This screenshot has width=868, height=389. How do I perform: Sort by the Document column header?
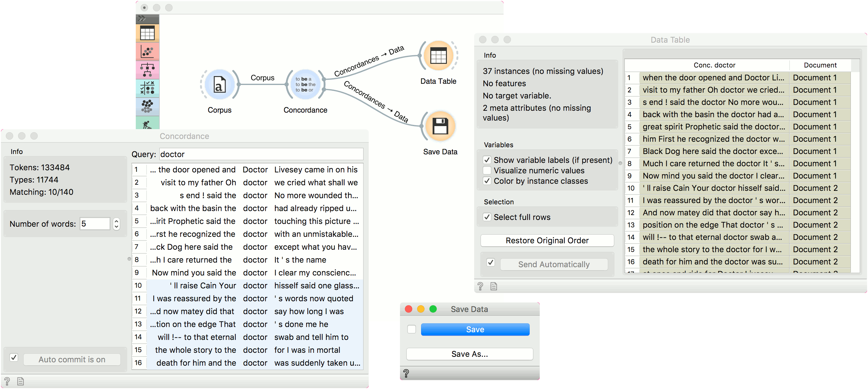tap(820, 65)
